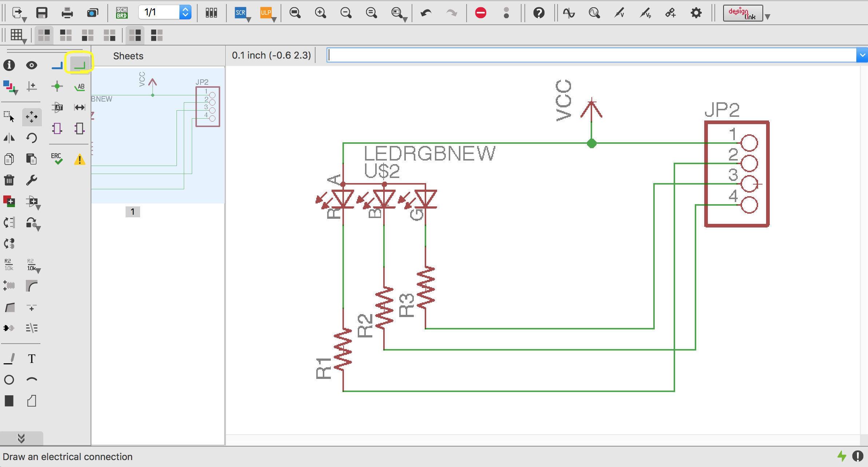Select the filled Rectangle tool
The image size is (868, 467).
click(x=9, y=401)
